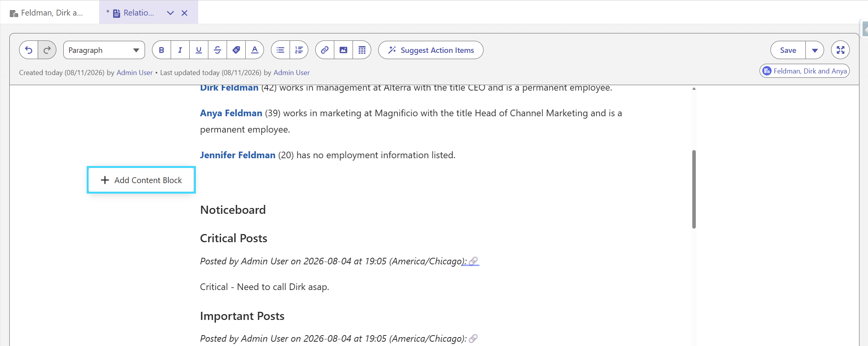
Task: Open Anya Feldman contact link
Action: (231, 113)
